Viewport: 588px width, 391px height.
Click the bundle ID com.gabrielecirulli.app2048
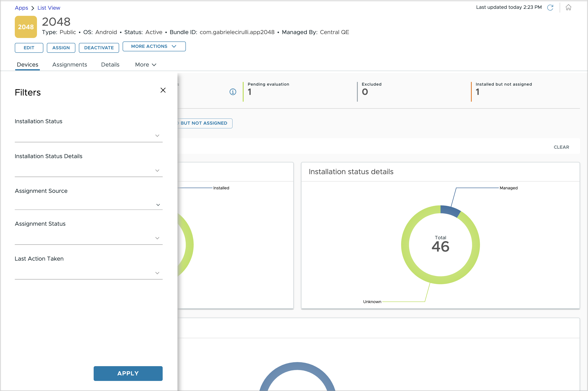(x=237, y=32)
